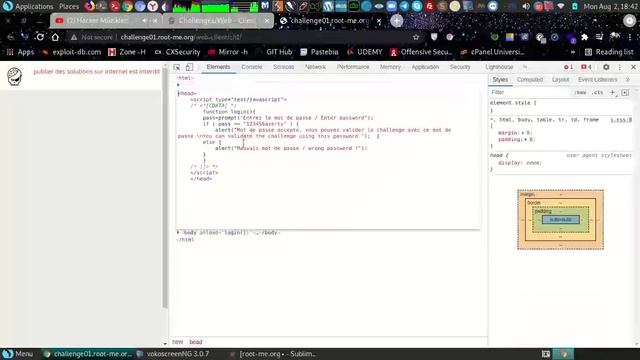This screenshot has width=640, height=360.
Task: Open the Mirror-h bookmark
Action: click(228, 52)
